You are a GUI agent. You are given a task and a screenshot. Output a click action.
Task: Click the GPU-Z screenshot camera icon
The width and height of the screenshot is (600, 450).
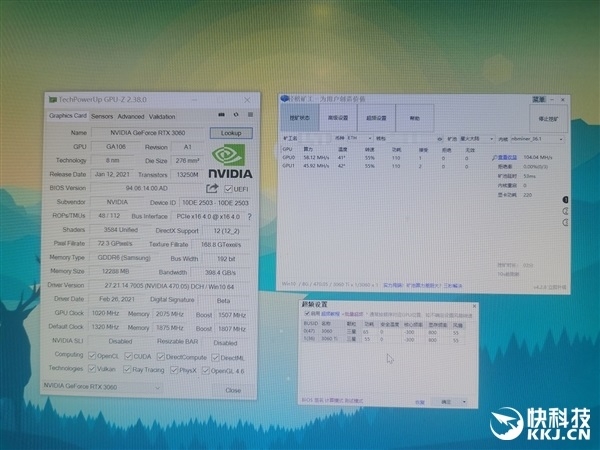point(221,114)
